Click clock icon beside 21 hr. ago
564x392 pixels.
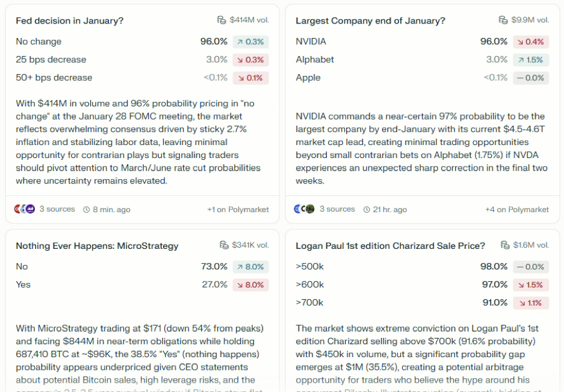click(x=367, y=210)
